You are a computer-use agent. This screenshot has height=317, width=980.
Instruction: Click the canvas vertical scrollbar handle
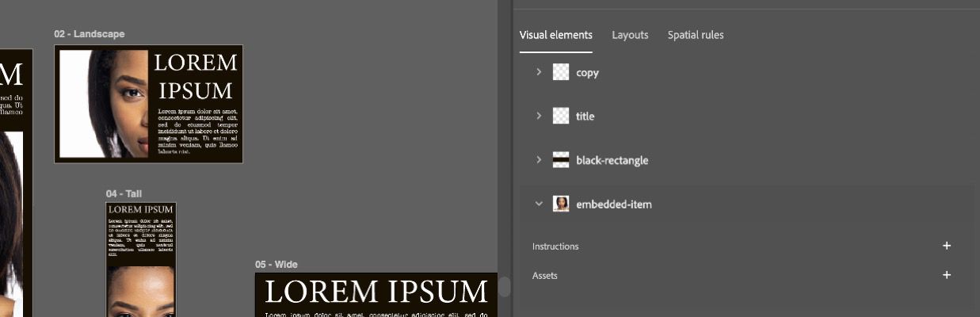(505, 287)
